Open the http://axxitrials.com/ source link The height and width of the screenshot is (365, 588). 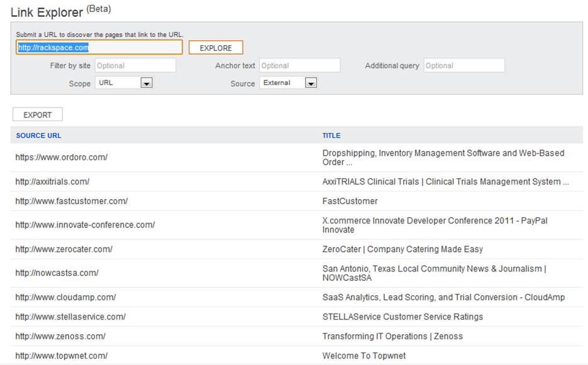(52, 182)
